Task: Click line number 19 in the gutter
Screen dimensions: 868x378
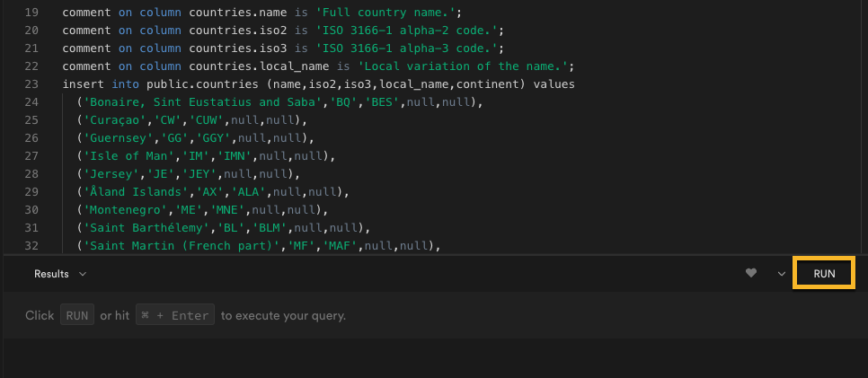Action: 31,13
